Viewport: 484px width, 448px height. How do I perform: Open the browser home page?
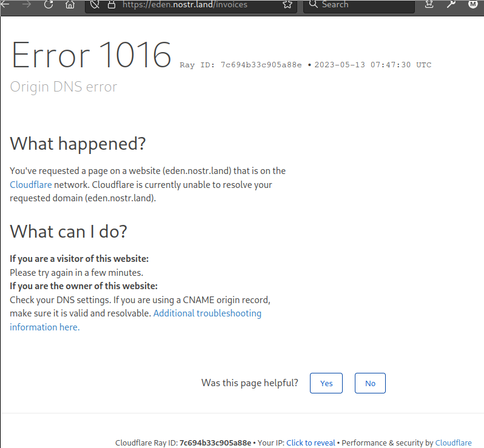coord(70,4)
